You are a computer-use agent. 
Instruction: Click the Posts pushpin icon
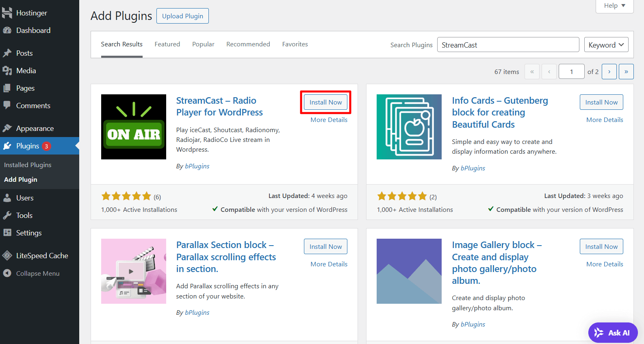[7, 53]
